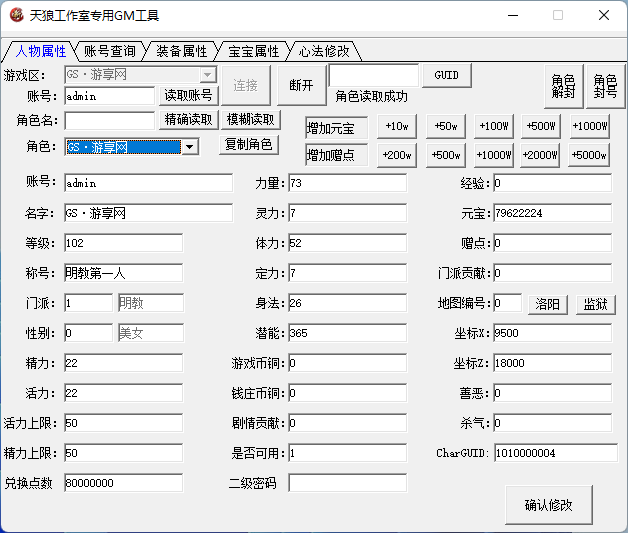Click the 模糊读取 button
This screenshot has width=628, height=533.
(x=250, y=119)
